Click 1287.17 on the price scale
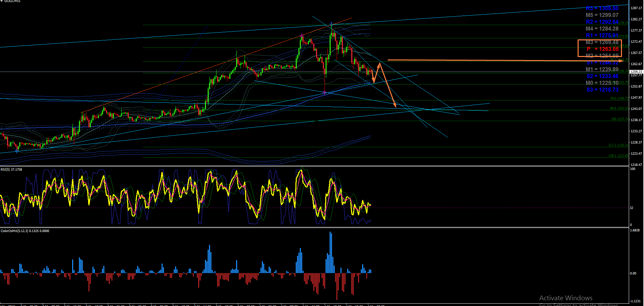Image resolution: width=644 pixels, height=306 pixels. (637, 8)
